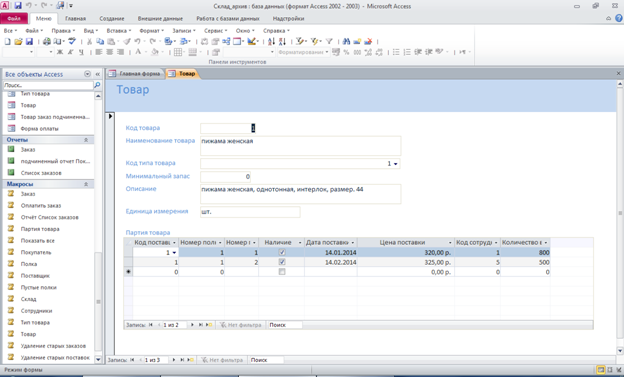Select the record selector arrow of the form
The image size is (624, 377).
pyautogui.click(x=110, y=116)
